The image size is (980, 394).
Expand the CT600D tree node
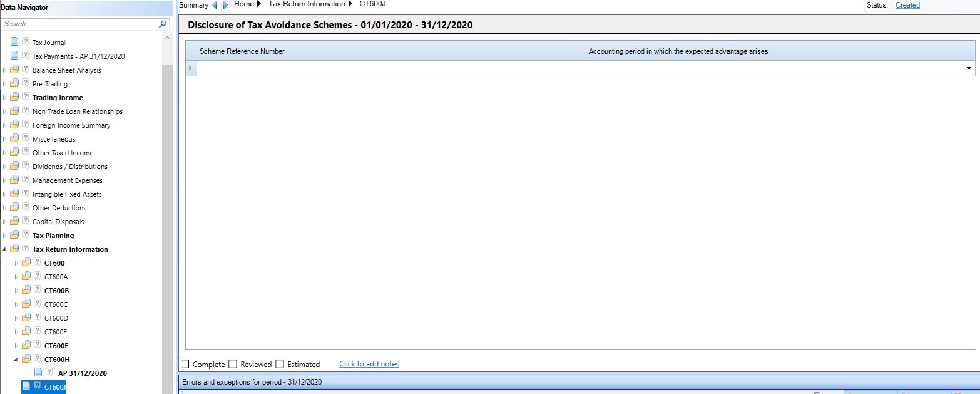pyautogui.click(x=16, y=318)
